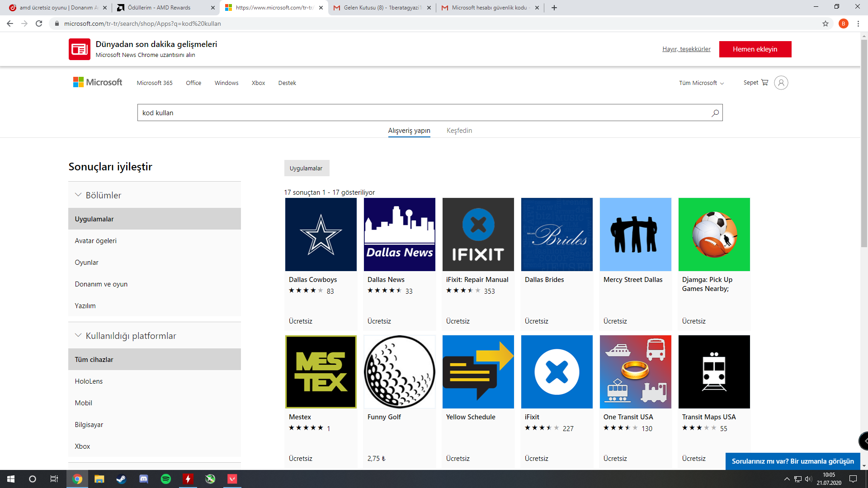Switch to Alışveriş yapın tab
Screen dimensions: 868x488
click(409, 131)
